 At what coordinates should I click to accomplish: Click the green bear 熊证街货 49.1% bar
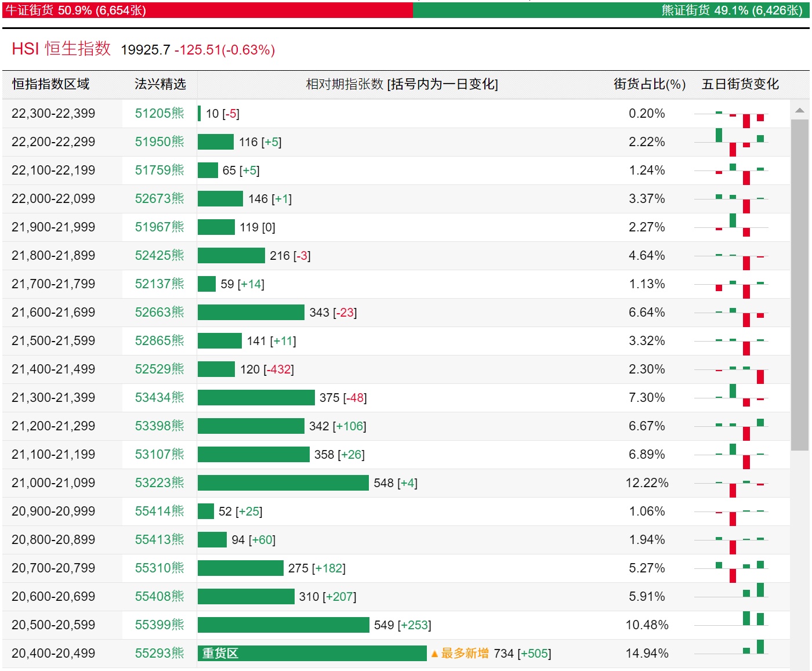611,10
